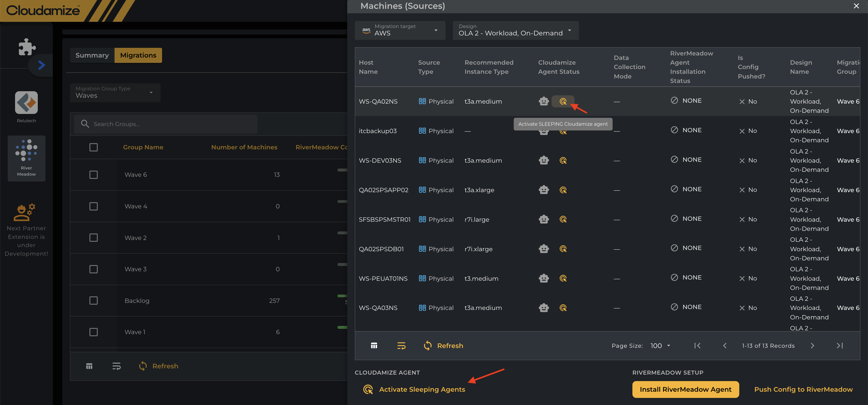Expand the sidebar with blue chevron arrow
Viewport: 868px width, 405px height.
(x=41, y=65)
